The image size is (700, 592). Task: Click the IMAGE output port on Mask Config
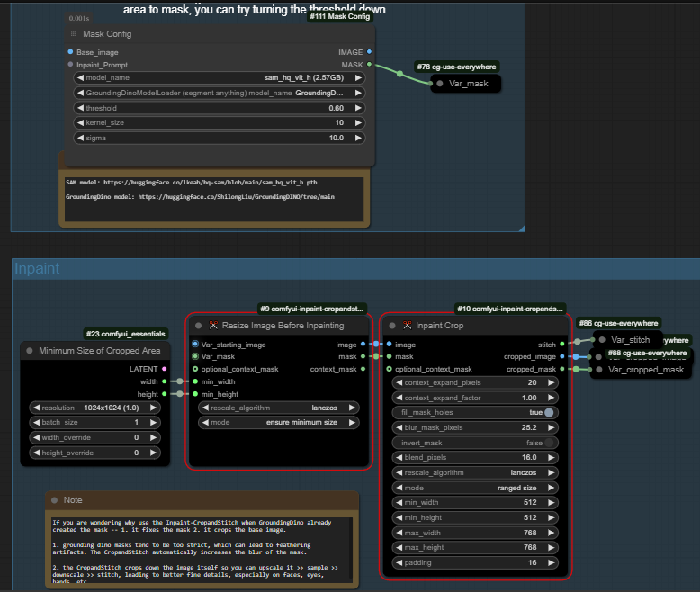[x=369, y=52]
